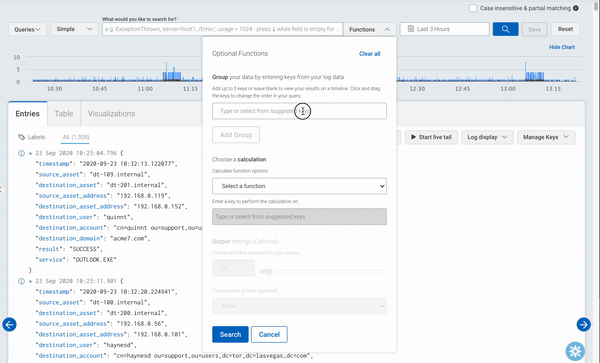The height and width of the screenshot is (363, 600).
Task: Collapse the 10:23:11.901 log entry triangle
Action: click(x=31, y=281)
